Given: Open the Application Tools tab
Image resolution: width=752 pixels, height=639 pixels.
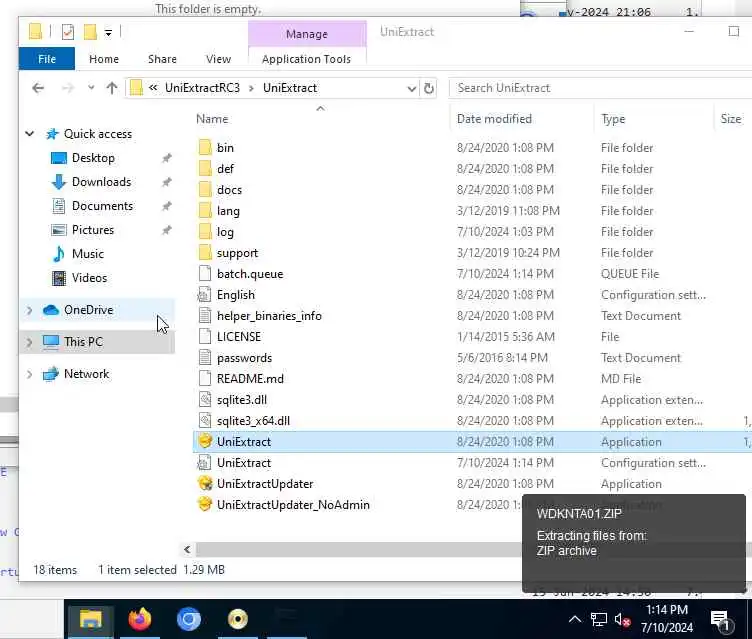Looking at the screenshot, I should (x=306, y=59).
